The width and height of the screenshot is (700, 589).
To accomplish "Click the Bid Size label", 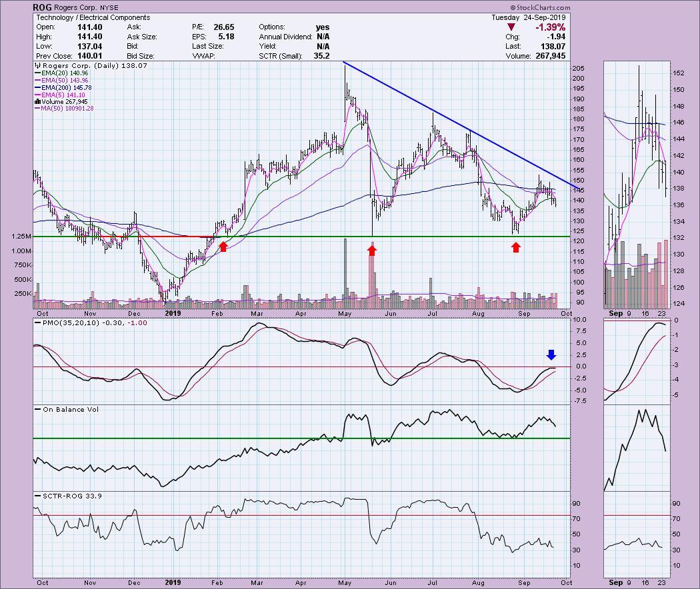I will (141, 56).
